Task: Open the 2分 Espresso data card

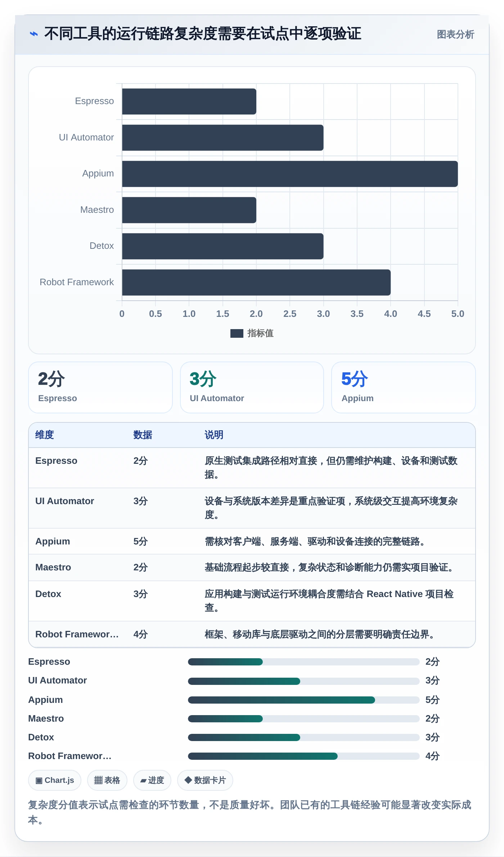Action: click(x=100, y=387)
